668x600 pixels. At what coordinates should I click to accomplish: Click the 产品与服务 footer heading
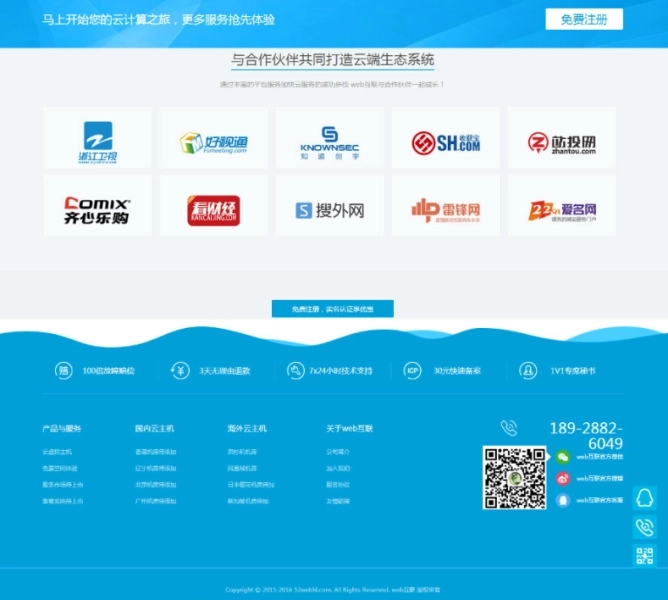[x=62, y=428]
